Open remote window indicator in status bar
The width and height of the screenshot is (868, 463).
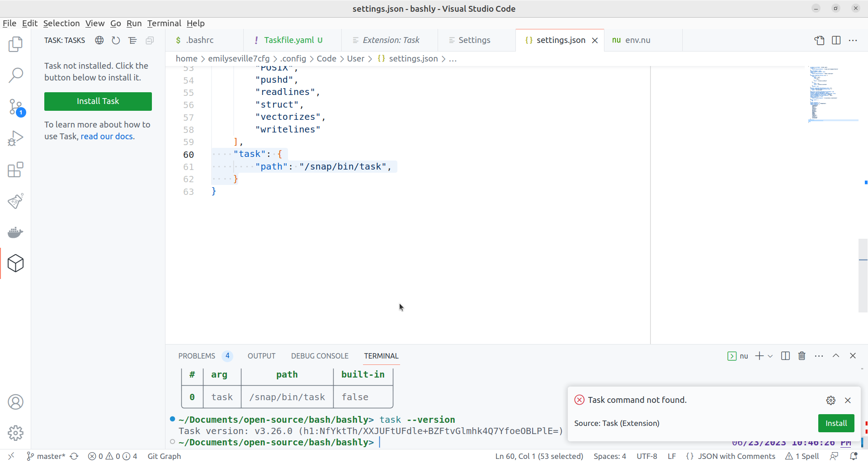pyautogui.click(x=11, y=456)
